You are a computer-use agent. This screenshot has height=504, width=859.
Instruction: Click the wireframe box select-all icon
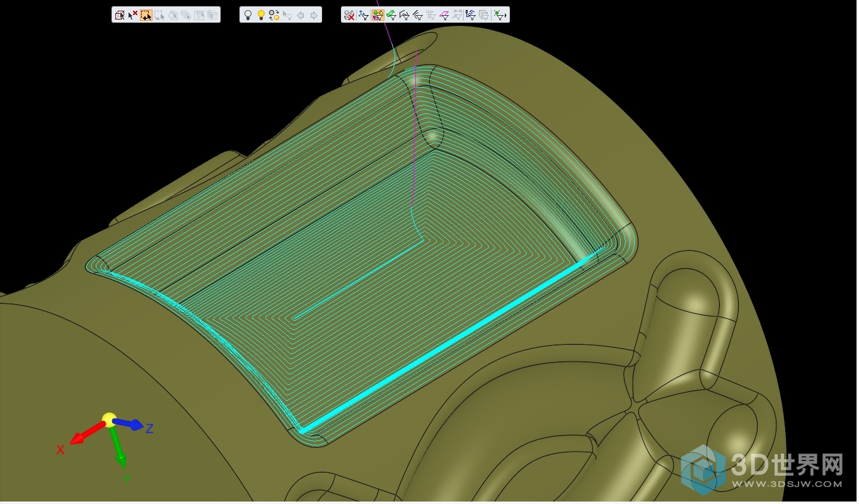(119, 15)
